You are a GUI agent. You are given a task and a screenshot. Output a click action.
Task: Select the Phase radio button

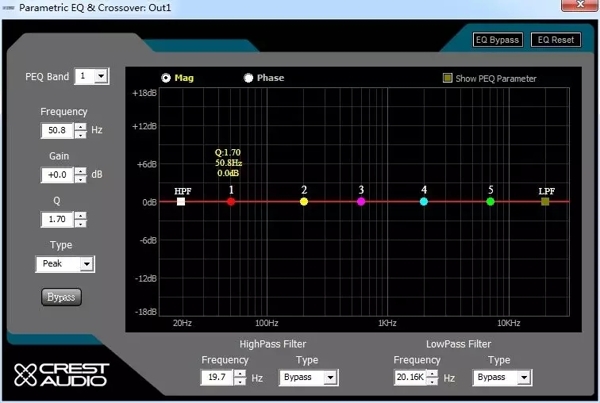click(x=248, y=78)
